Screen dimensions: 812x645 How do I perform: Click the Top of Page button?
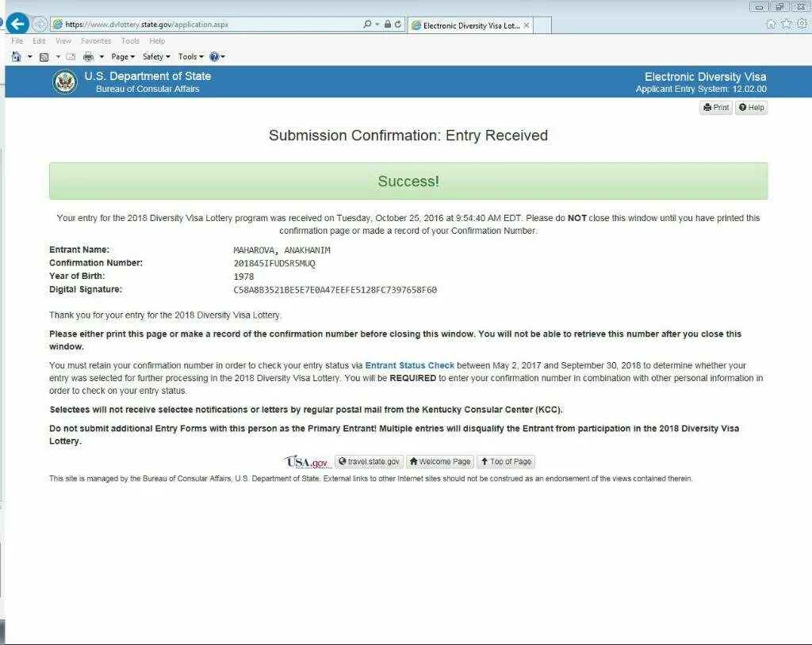coord(506,461)
